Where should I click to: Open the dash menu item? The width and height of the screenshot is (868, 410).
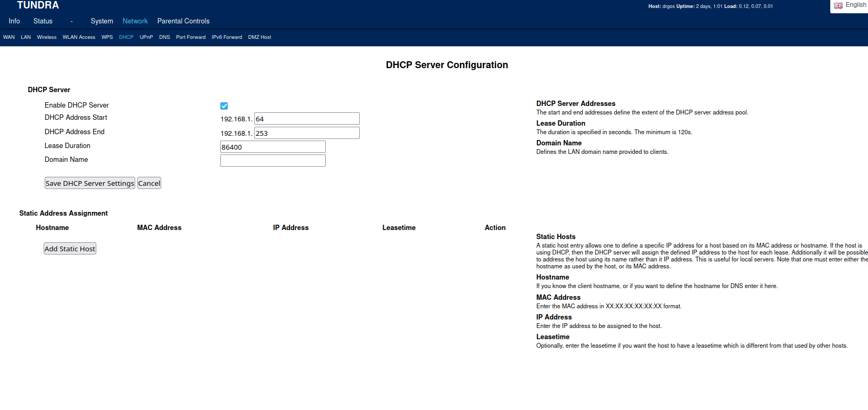[72, 21]
